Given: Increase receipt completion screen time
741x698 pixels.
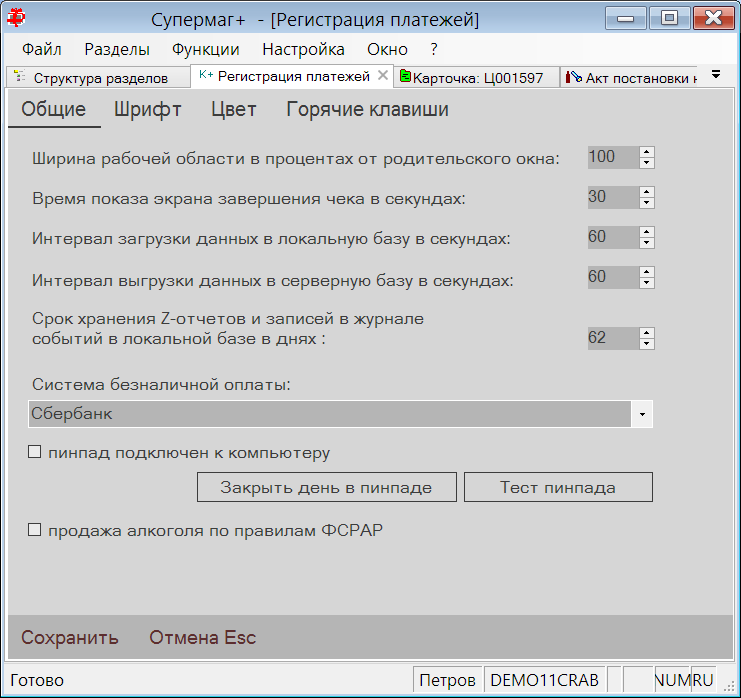Looking at the screenshot, I should (647, 192).
